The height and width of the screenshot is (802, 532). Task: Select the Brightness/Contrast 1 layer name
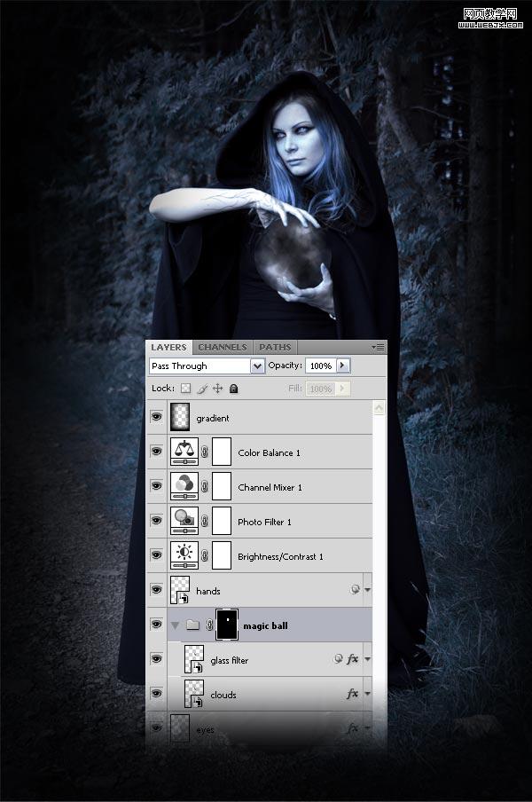pyautogui.click(x=280, y=556)
